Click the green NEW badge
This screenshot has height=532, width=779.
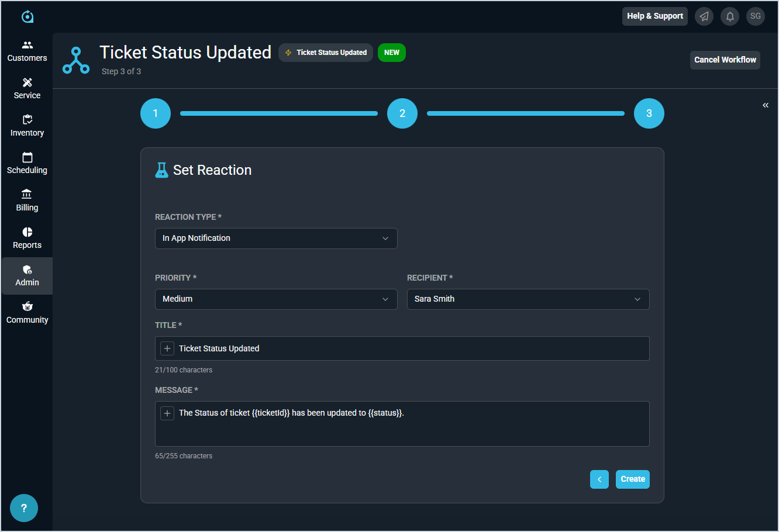coord(392,53)
